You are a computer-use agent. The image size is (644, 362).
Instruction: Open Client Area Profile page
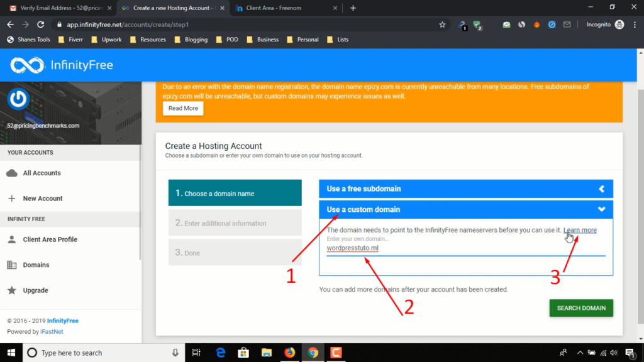pyautogui.click(x=70, y=239)
